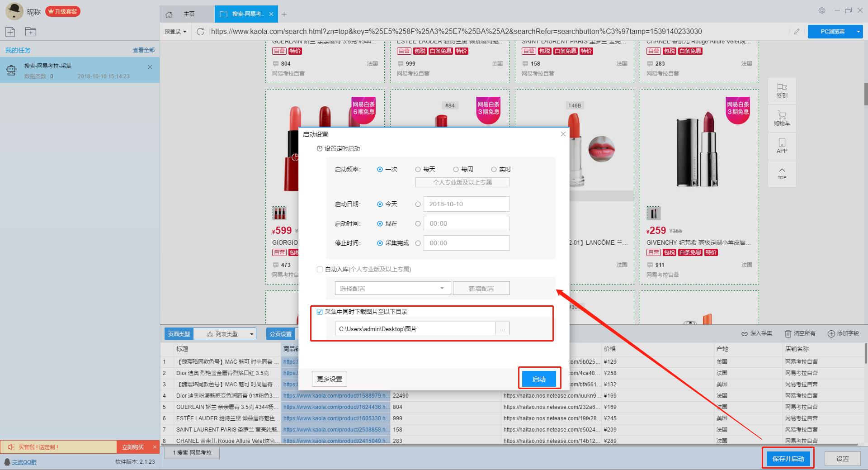Click 我的任务 heading
Image resolution: width=868 pixels, height=470 pixels.
tap(18, 50)
